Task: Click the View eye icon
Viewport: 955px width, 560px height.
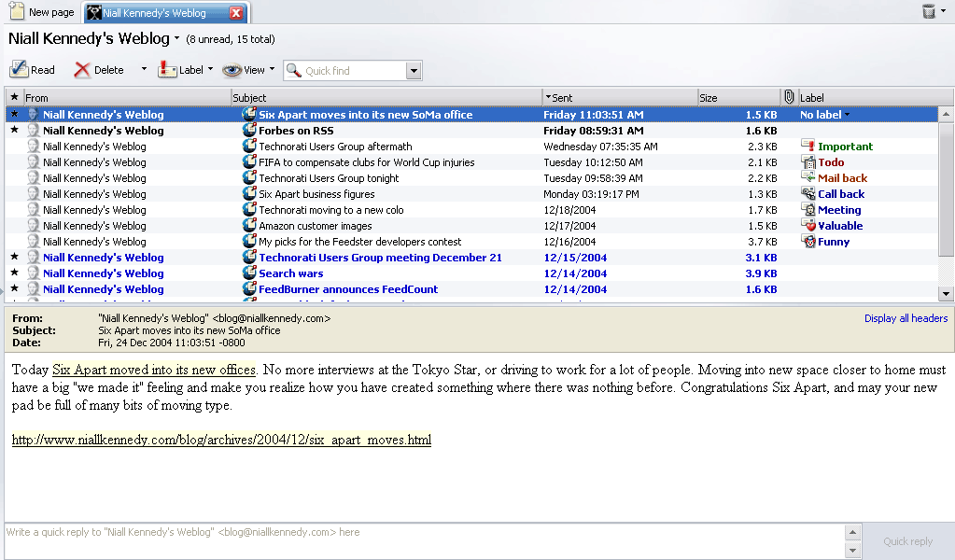Action: click(x=232, y=70)
